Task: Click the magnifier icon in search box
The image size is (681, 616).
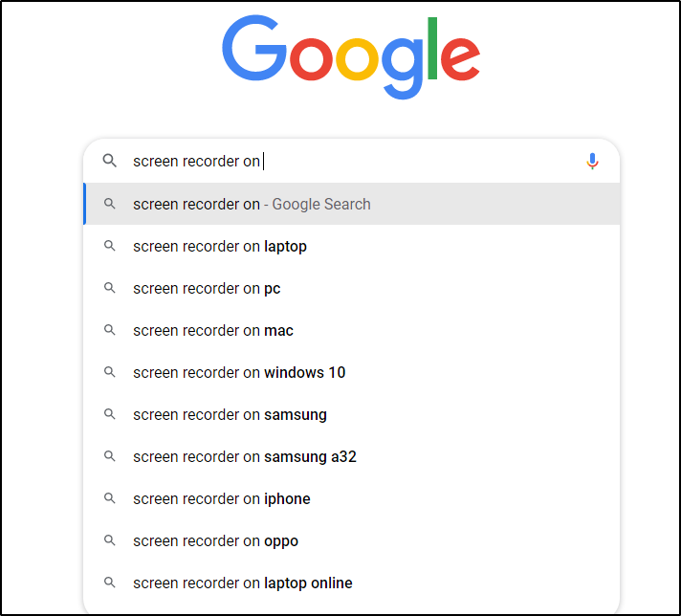Action: pos(110,161)
